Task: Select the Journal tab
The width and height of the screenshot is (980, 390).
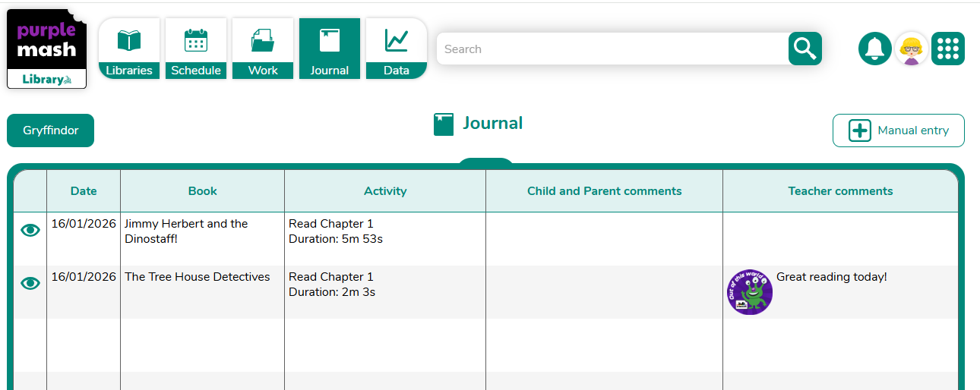Action: point(330,49)
